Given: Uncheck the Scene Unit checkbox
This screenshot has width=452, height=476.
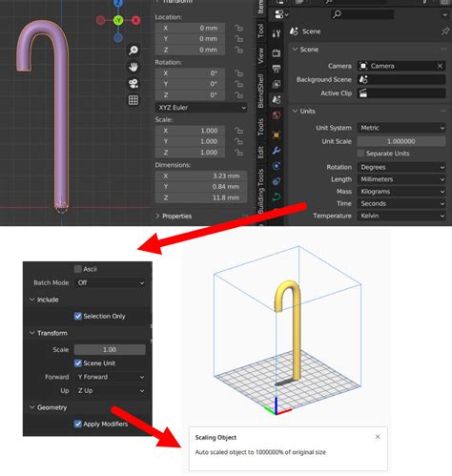Looking at the screenshot, I should [78, 363].
